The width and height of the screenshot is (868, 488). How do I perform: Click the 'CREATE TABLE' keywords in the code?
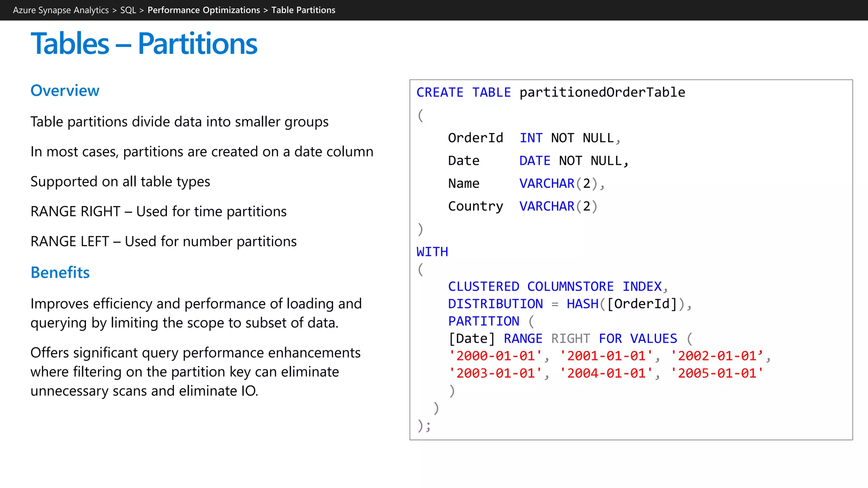464,92
